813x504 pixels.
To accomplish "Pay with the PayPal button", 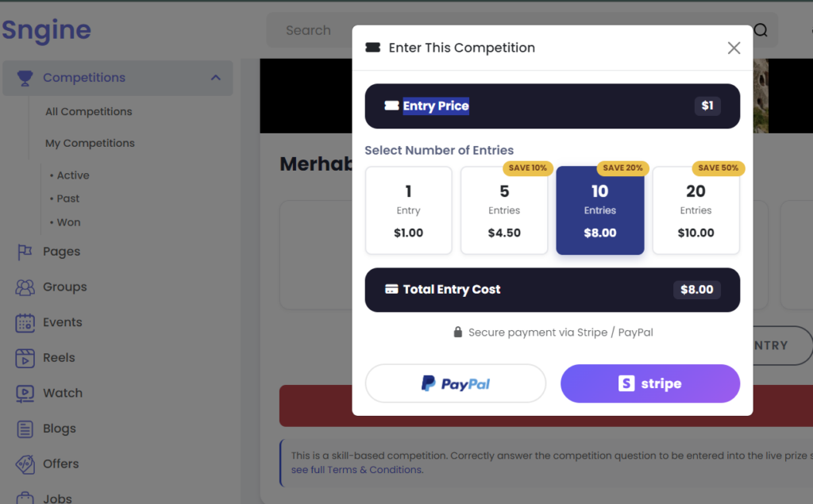I will point(455,384).
